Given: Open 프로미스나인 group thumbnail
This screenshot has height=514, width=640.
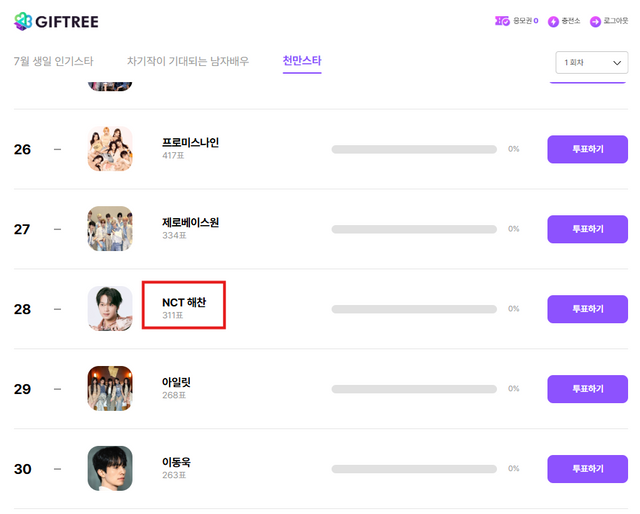Looking at the screenshot, I should [x=110, y=149].
